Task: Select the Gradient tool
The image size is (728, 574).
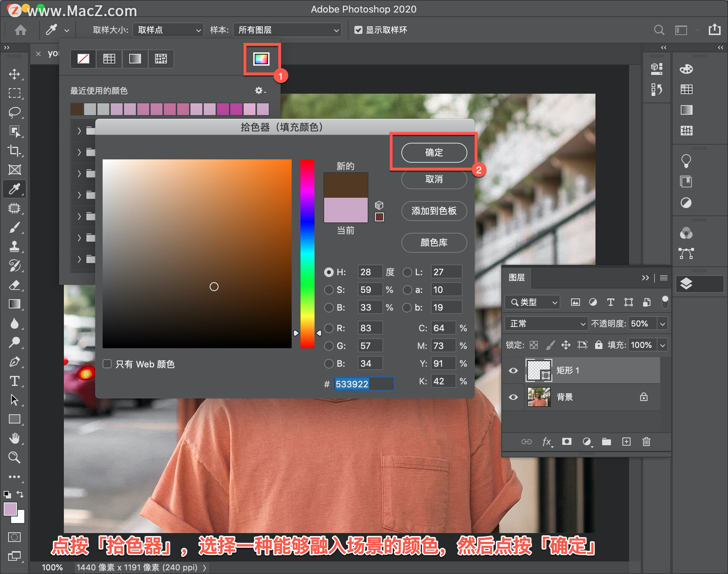Action: [14, 304]
